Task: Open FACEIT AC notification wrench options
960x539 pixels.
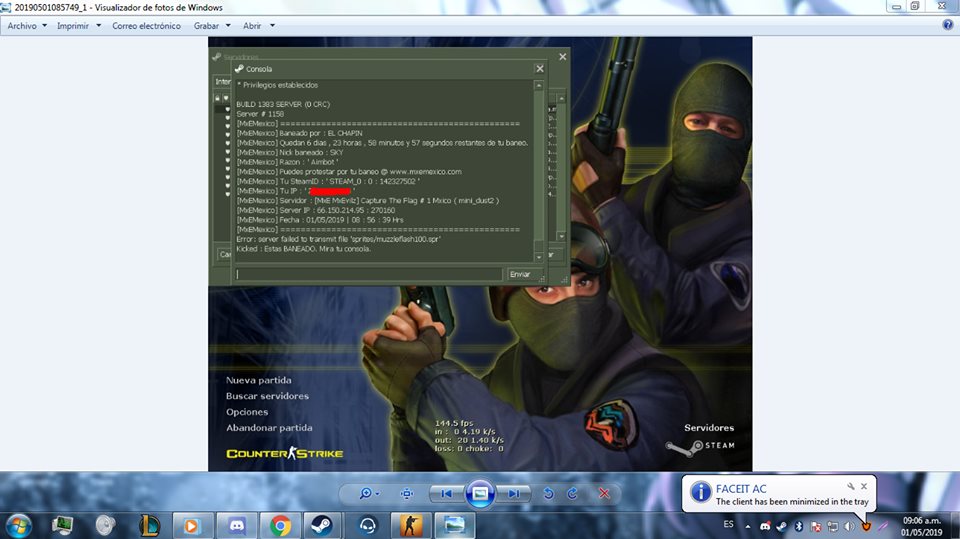Action: (x=850, y=486)
